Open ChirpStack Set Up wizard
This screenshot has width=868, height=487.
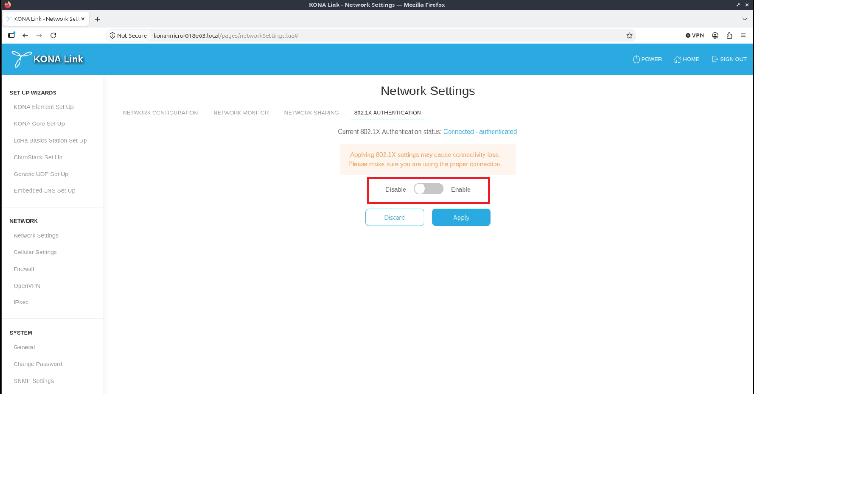[38, 158]
